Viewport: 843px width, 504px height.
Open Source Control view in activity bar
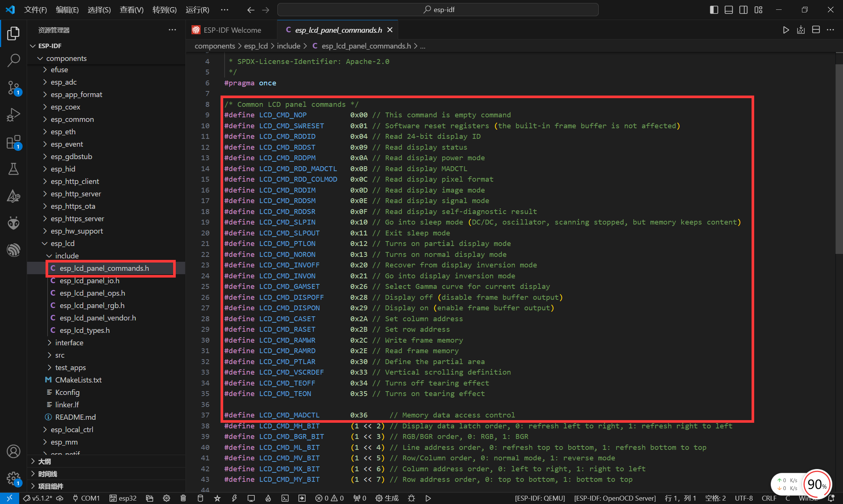click(14, 88)
